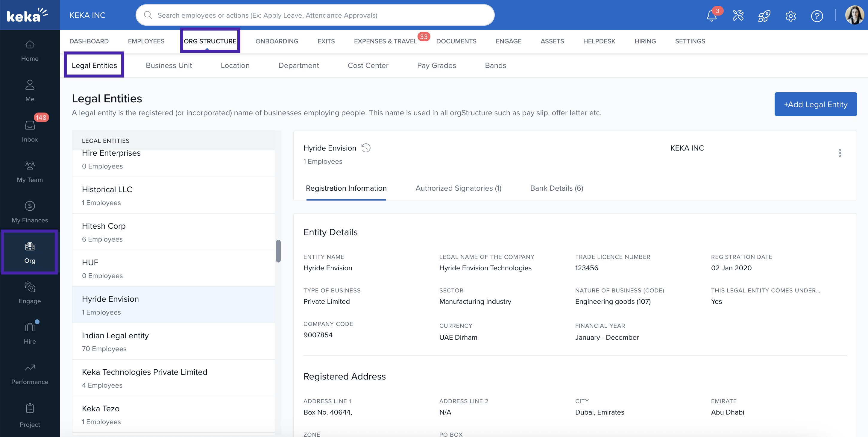Click the rocket quick-launch icon
The height and width of the screenshot is (437, 868).
[x=764, y=16]
